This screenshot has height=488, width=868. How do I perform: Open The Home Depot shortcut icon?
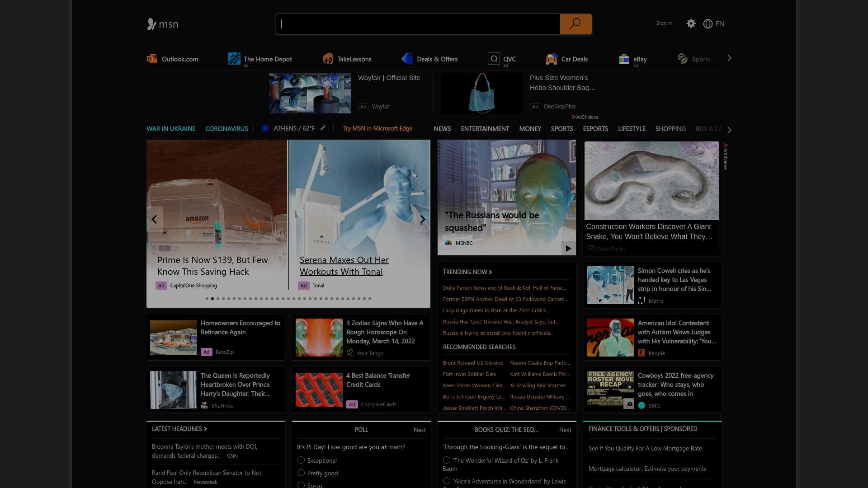pos(234,59)
